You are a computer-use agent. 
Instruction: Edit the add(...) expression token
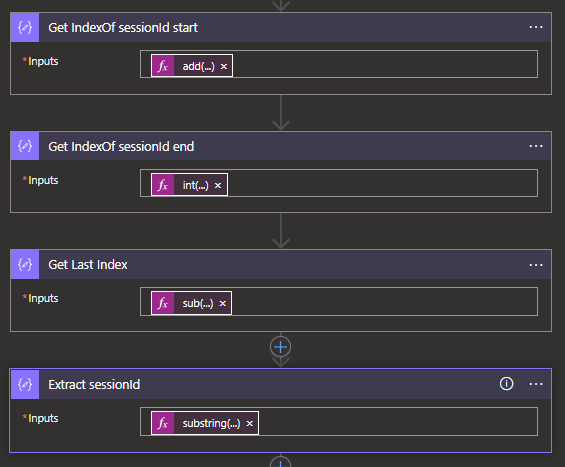click(x=198, y=66)
